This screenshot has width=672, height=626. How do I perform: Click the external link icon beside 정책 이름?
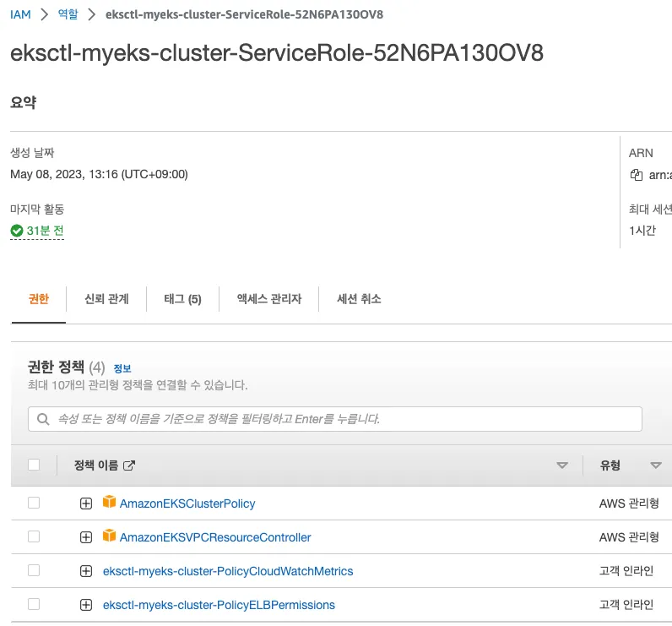coord(129,465)
